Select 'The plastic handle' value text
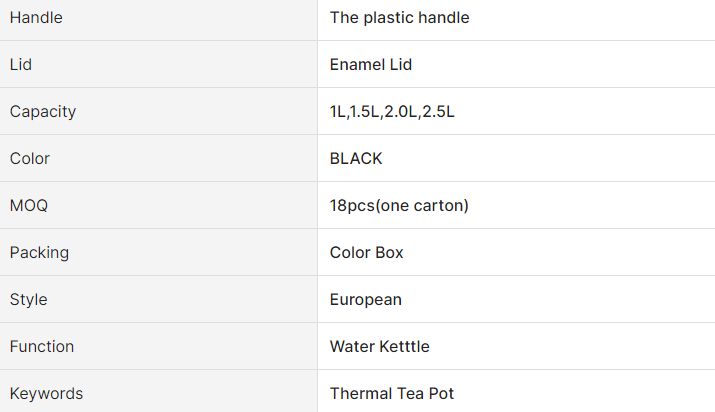Screen dimensions: 715x412 click(399, 18)
